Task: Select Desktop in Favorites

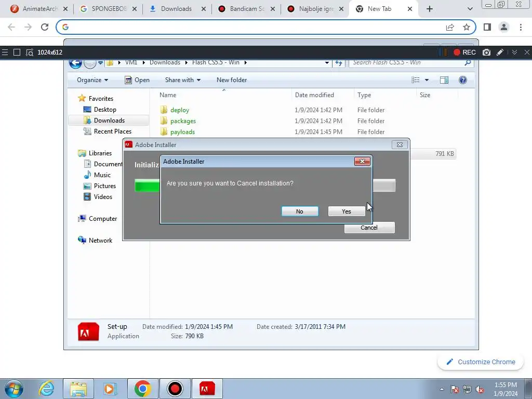Action: [105, 110]
